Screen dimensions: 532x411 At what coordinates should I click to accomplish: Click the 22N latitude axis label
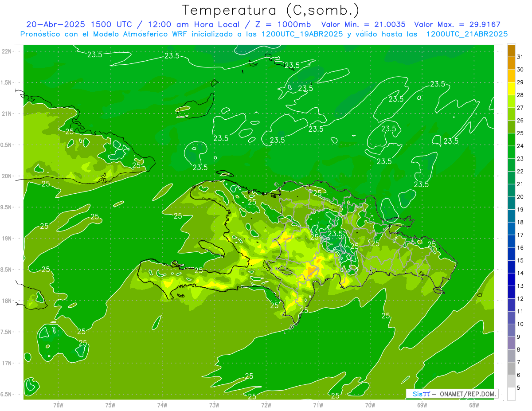(x=7, y=51)
